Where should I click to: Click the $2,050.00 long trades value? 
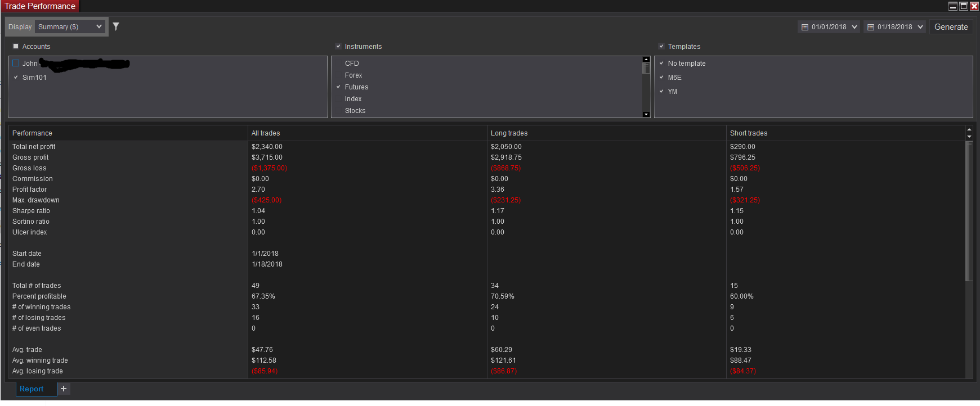click(506, 147)
